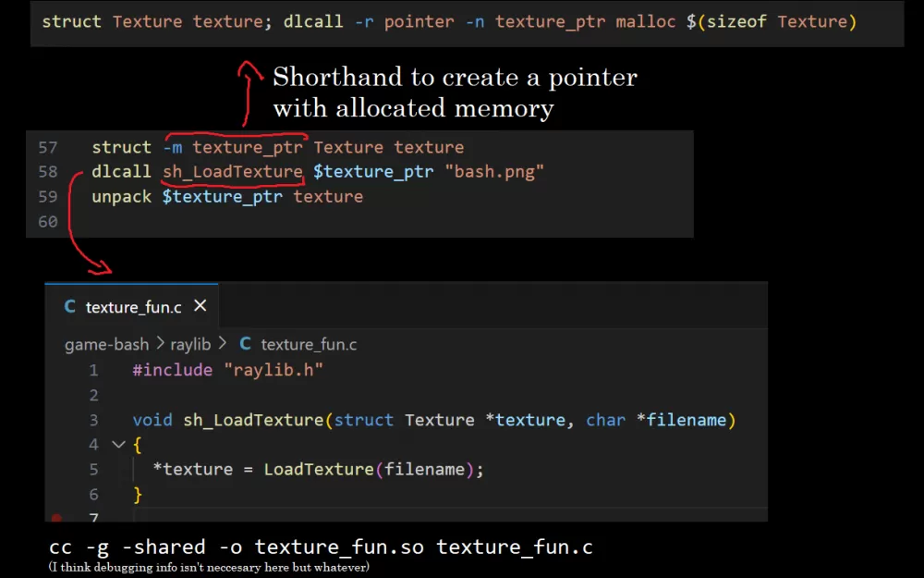Click the closing brace on line 6
The width and height of the screenshot is (924, 578).
tap(138, 494)
